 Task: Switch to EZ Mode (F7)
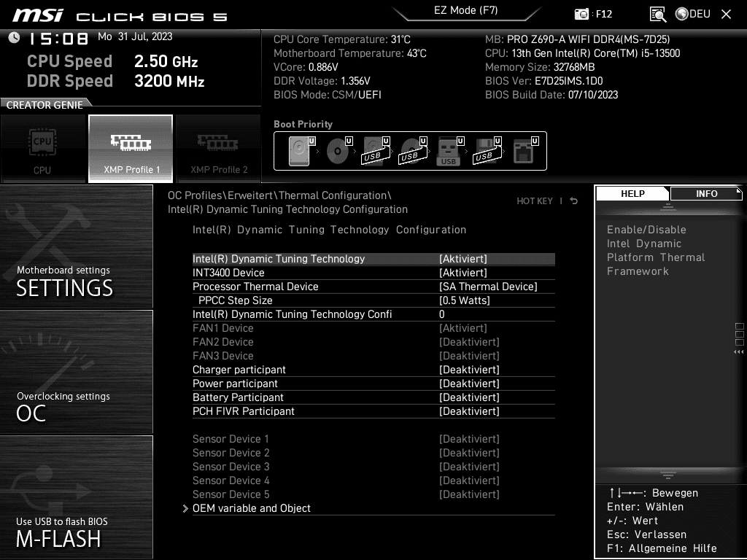(466, 11)
